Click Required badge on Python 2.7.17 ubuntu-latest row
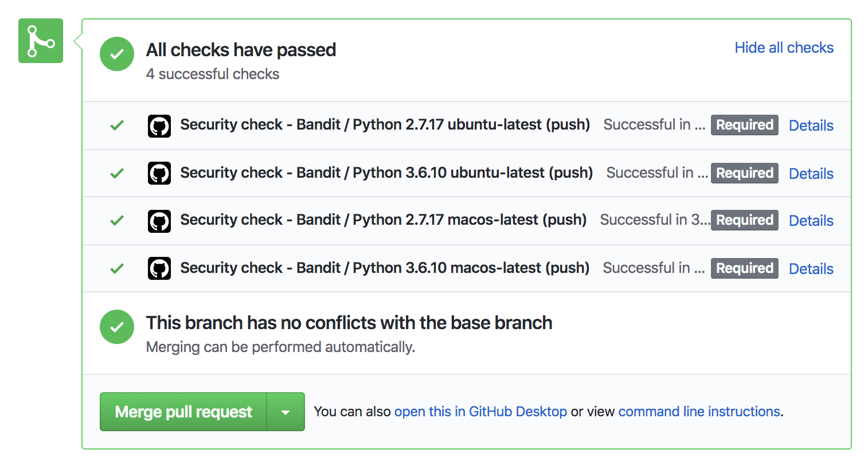 click(745, 125)
